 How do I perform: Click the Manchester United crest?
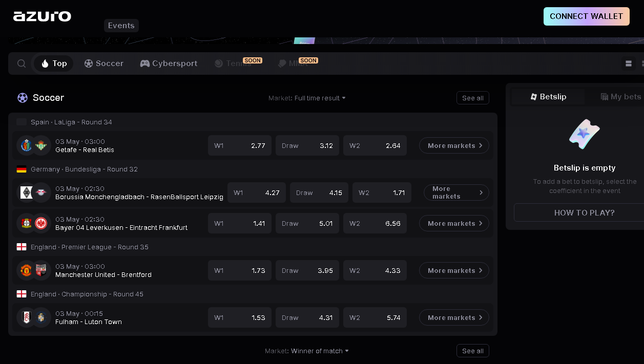tap(26, 270)
